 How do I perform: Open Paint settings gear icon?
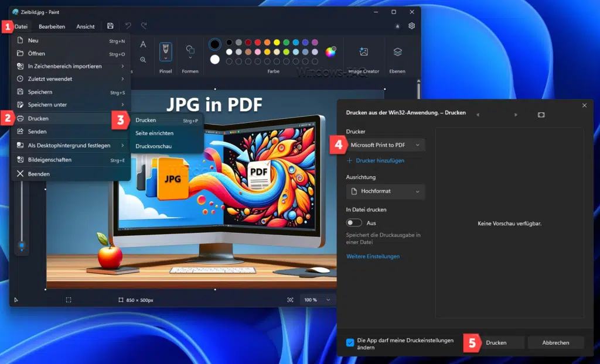click(x=412, y=26)
